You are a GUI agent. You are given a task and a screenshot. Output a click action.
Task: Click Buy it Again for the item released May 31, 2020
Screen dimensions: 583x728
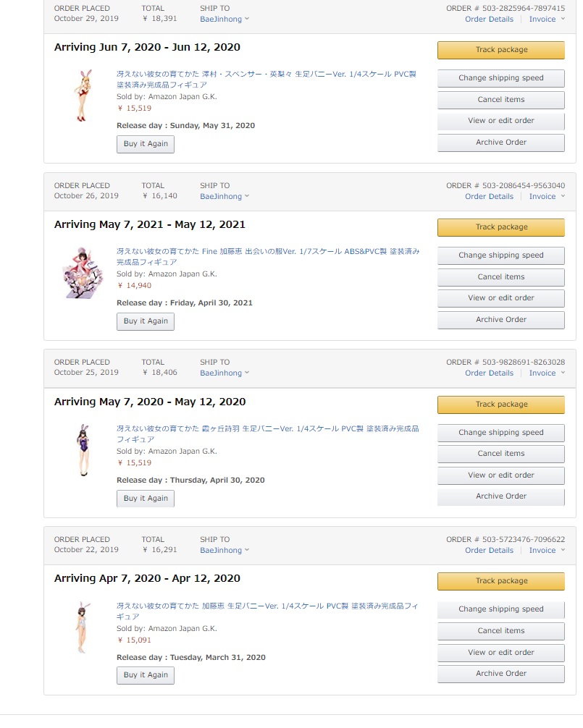146,144
